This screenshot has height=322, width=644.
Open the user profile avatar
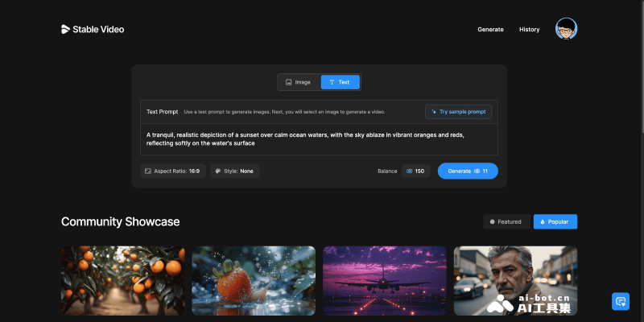(567, 30)
